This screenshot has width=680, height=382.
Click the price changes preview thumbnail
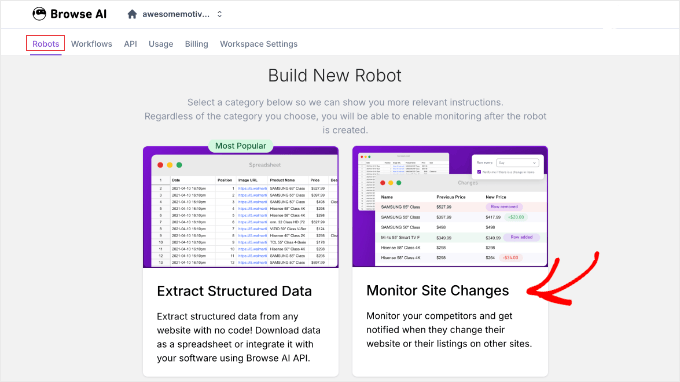point(450,206)
